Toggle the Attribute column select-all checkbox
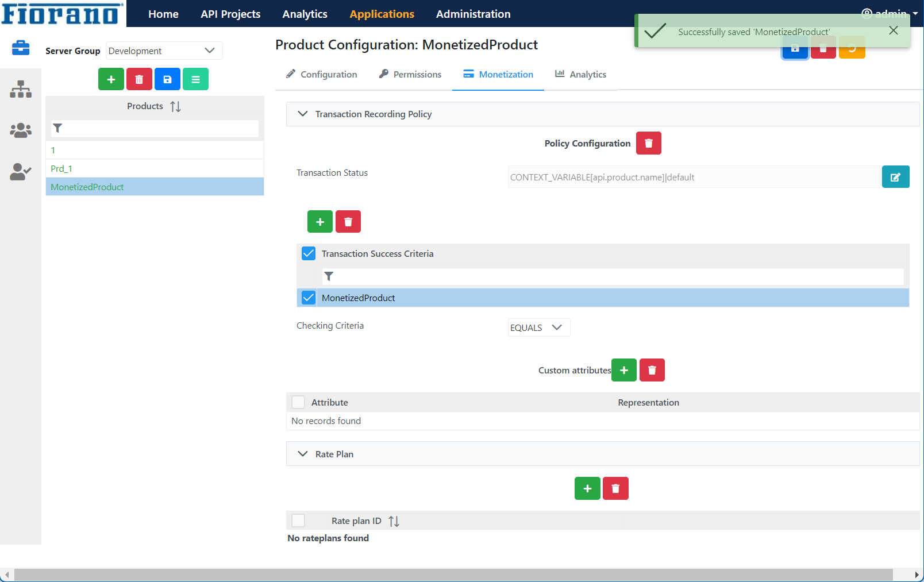 tap(298, 402)
